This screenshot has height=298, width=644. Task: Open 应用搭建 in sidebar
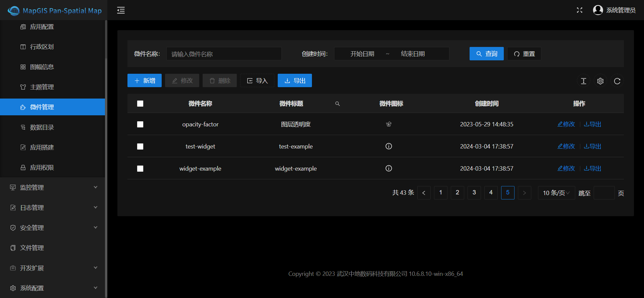(53, 147)
